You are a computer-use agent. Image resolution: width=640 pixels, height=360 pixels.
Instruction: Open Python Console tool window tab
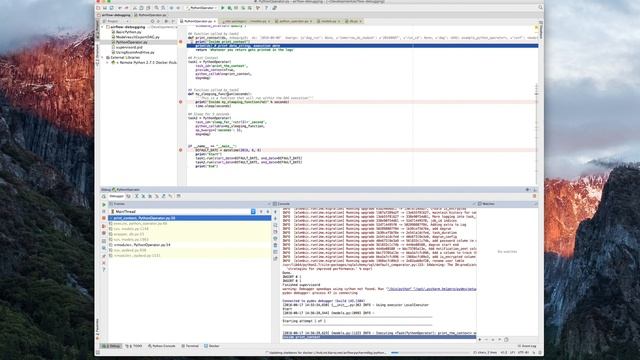coord(162,346)
